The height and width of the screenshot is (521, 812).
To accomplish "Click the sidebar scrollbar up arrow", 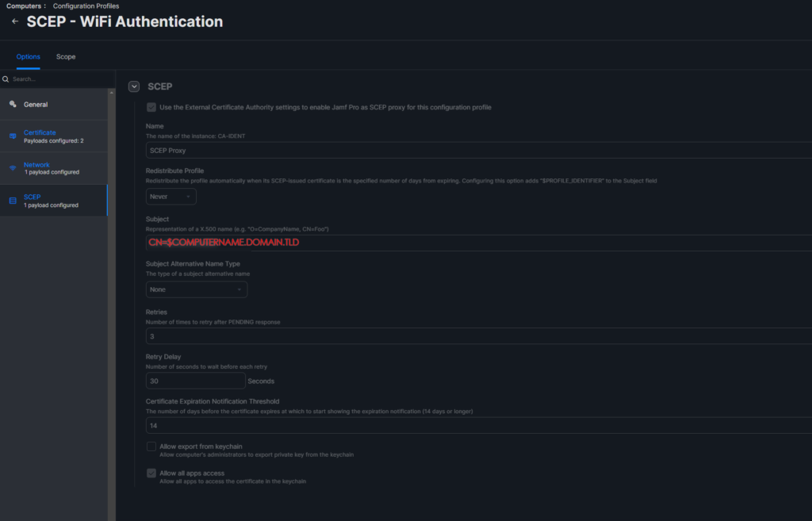I will click(111, 93).
